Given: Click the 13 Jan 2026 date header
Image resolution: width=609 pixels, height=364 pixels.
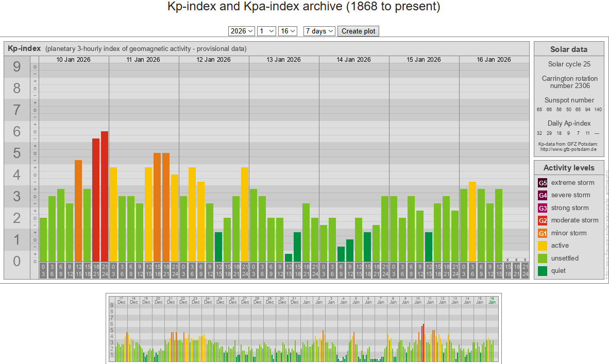Looking at the screenshot, I should [283, 59].
